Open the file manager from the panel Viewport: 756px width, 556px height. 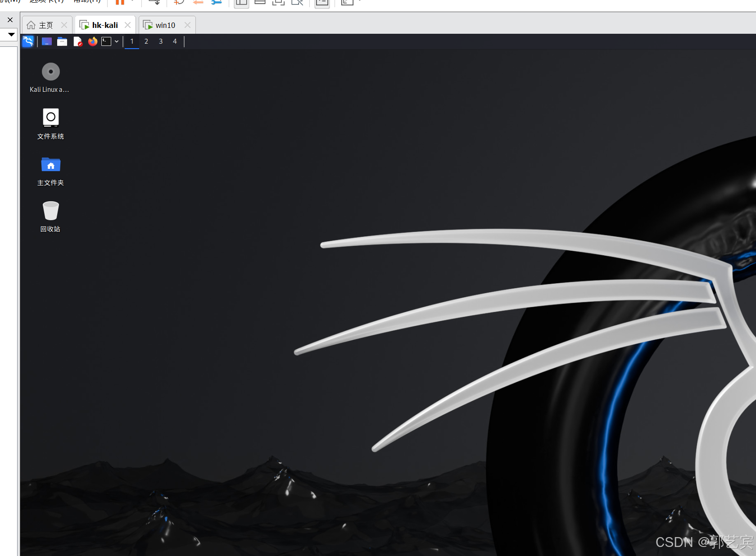[62, 41]
